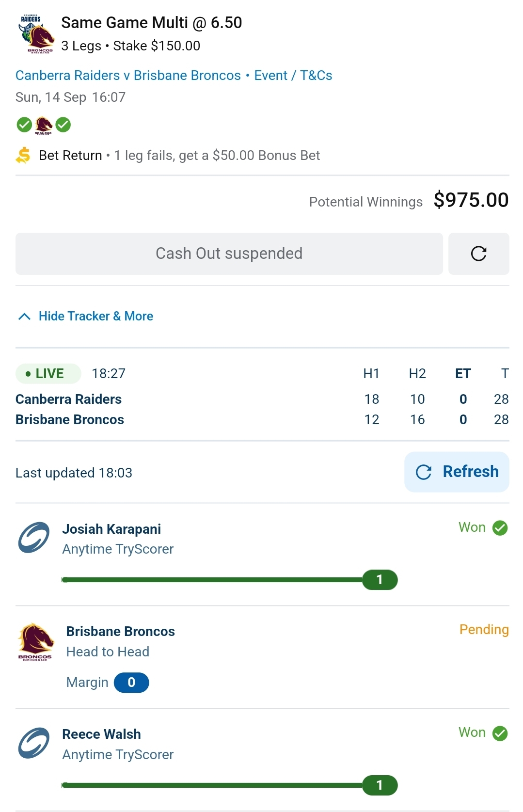This screenshot has height=812, width=523.
Task: Click the last green tick in leg status row
Action: (63, 125)
